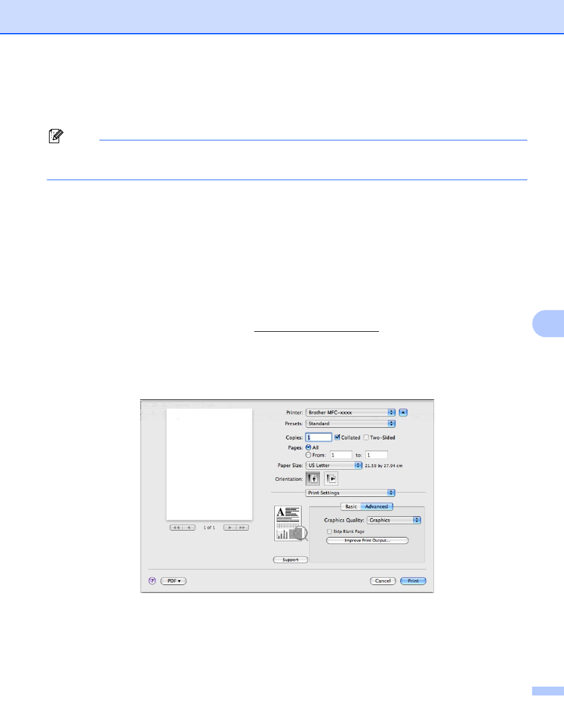The height and width of the screenshot is (728, 564).
Task: Click the Support button
Action: pos(290,559)
